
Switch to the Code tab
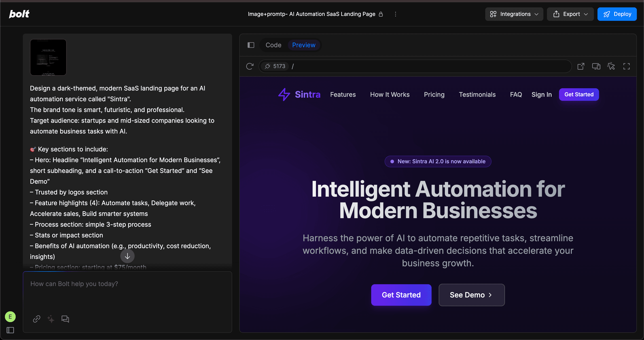(273, 45)
